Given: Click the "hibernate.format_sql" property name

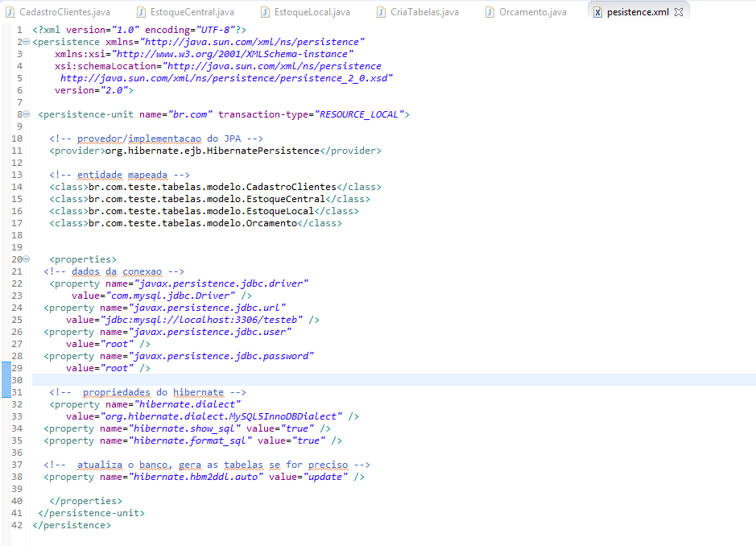Looking at the screenshot, I should point(190,441).
